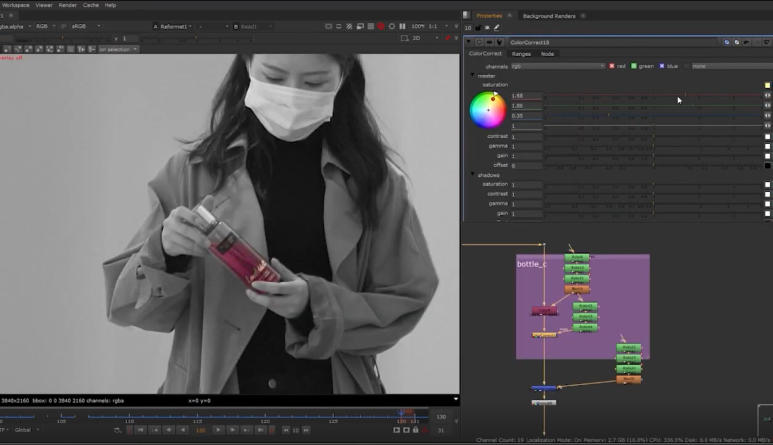This screenshot has height=445, width=773.
Task: Switch to the Ranges tab
Action: (521, 54)
